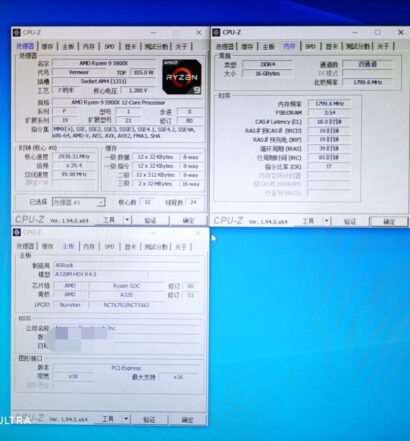Image resolution: width=410 pixels, height=441 pixels.
Task: Expand the 工具 dropdown arrow in the mainboard window
Action: [126, 419]
